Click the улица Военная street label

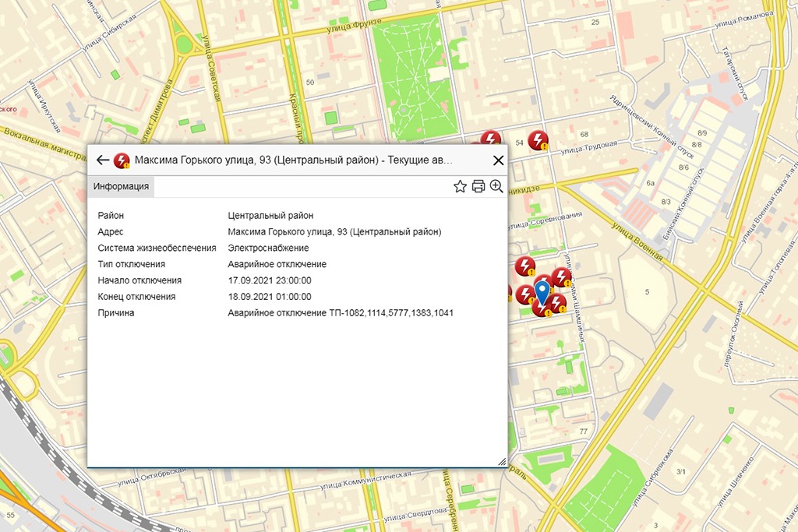click(637, 241)
